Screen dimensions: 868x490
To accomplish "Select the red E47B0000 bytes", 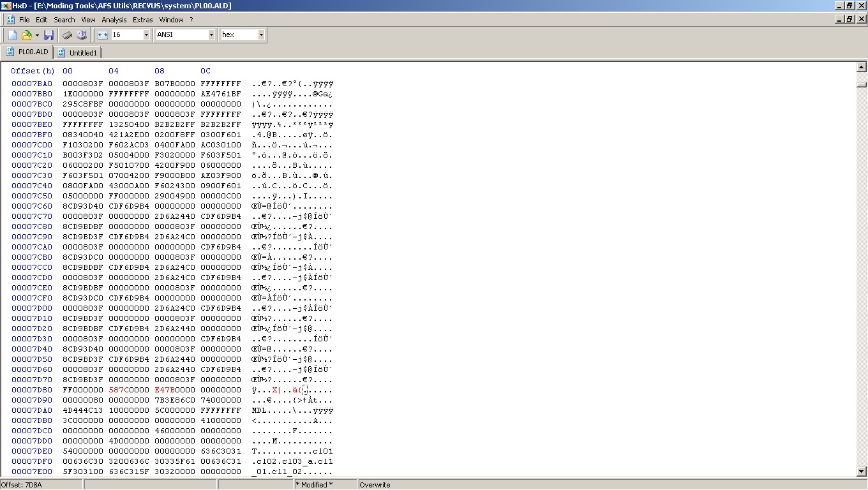I will pyautogui.click(x=175, y=390).
